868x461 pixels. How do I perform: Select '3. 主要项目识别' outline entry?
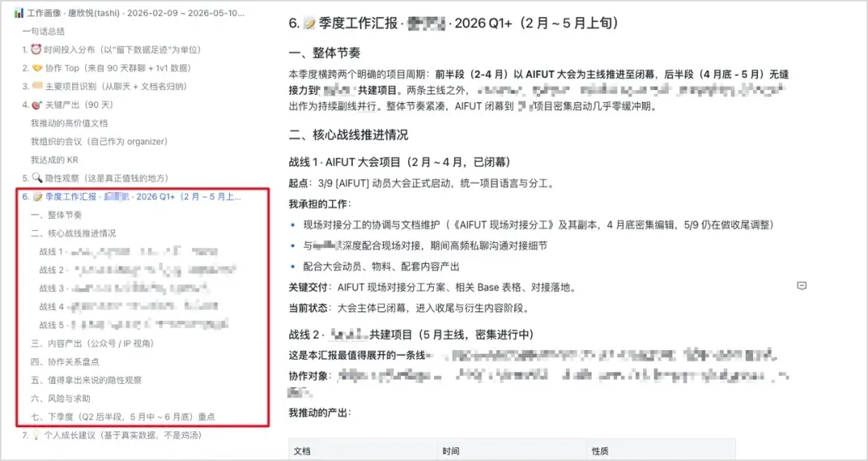coord(104,86)
